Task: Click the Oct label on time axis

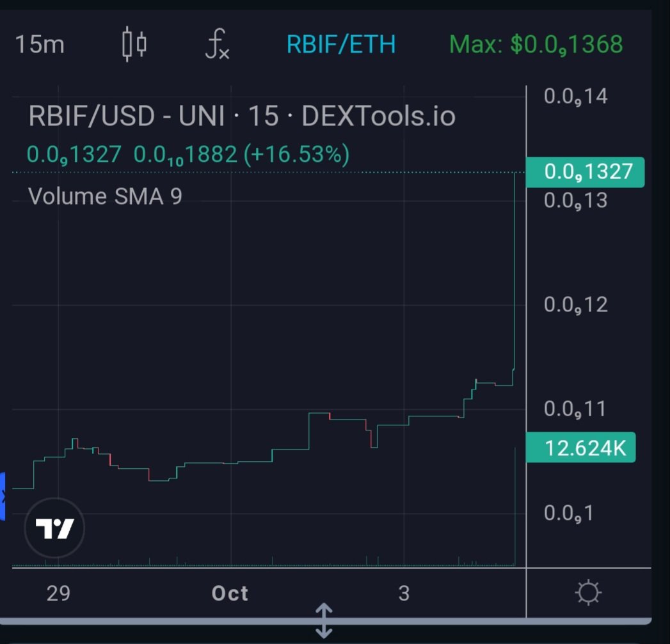Action: [230, 593]
